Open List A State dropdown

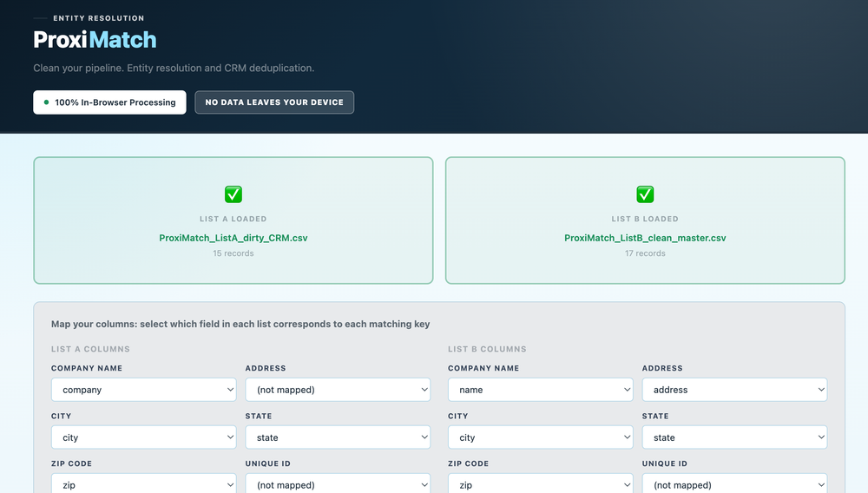338,437
